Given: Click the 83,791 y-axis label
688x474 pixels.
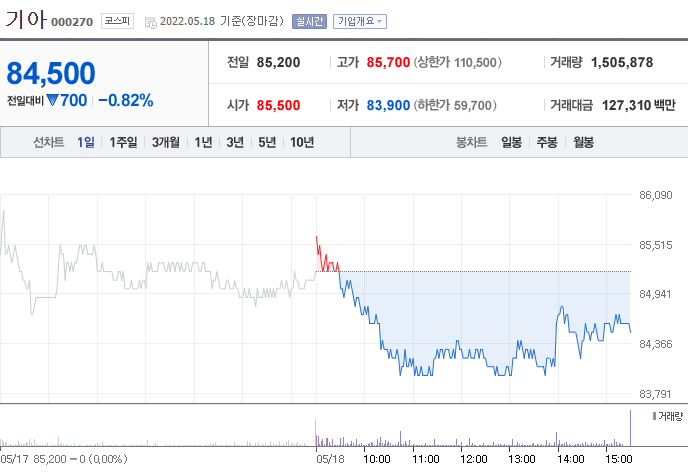Looking at the screenshot, I should point(656,394).
